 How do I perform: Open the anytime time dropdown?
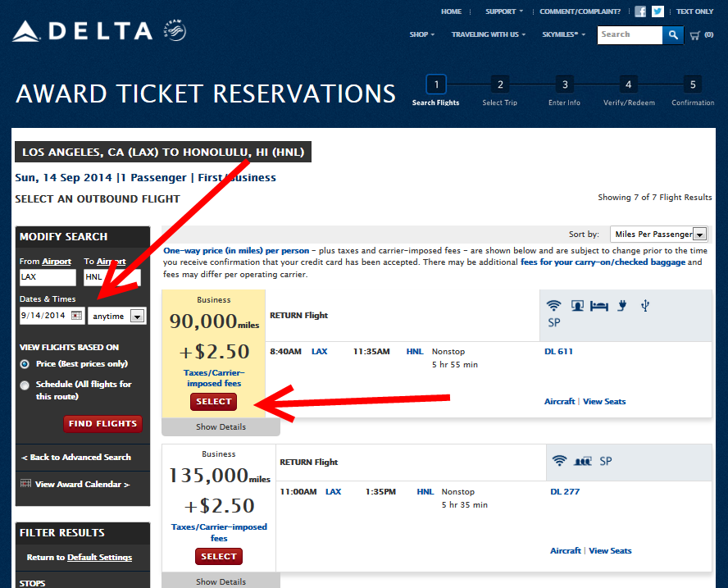(x=137, y=316)
